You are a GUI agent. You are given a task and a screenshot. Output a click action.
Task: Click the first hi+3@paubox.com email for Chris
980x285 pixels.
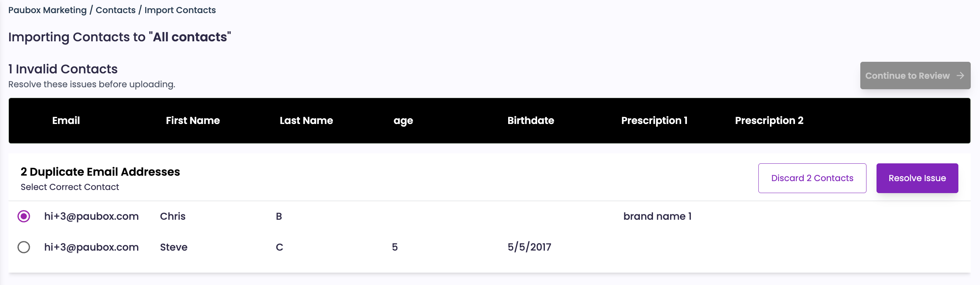[x=92, y=216]
